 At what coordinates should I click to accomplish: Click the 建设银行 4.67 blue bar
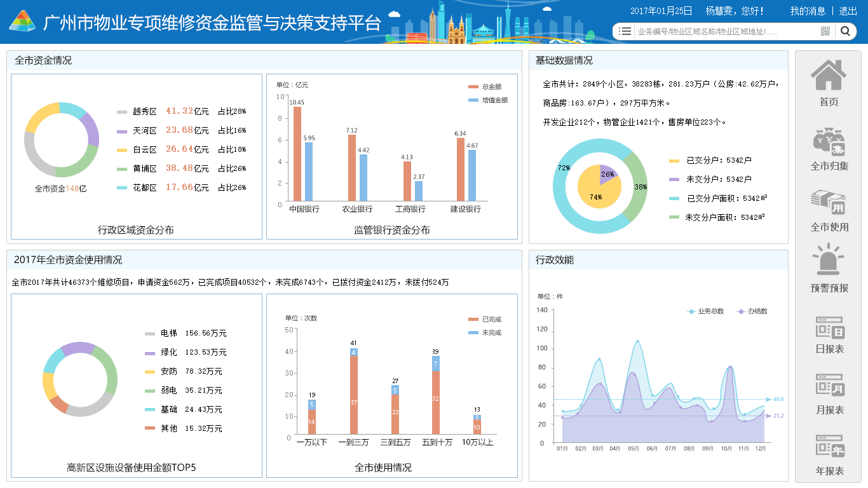(x=472, y=175)
